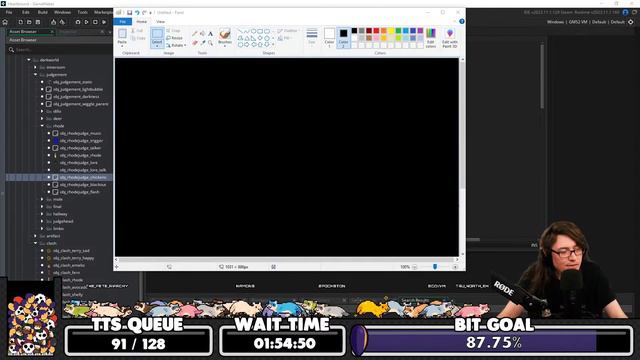Switch to the View tab in Paint
Screen dimensions: 640x360
160,22
